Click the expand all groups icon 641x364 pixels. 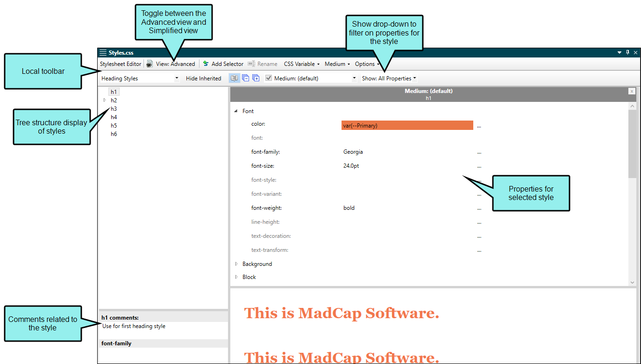click(256, 78)
